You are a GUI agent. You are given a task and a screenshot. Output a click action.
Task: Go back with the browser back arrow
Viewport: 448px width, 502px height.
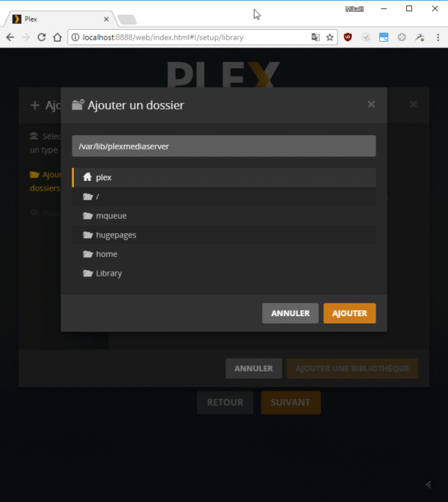pos(10,37)
